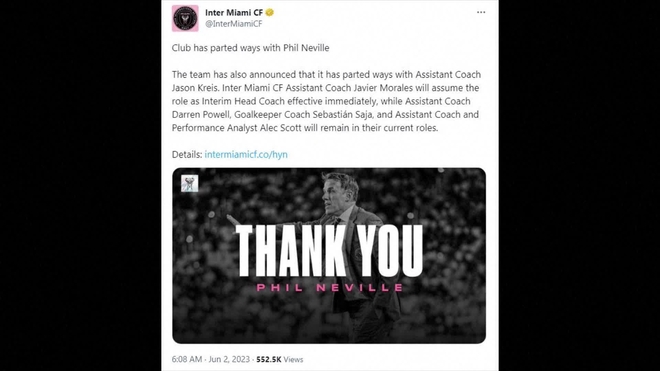Open the 552.5K view count
The height and width of the screenshot is (371, 660).
click(269, 359)
